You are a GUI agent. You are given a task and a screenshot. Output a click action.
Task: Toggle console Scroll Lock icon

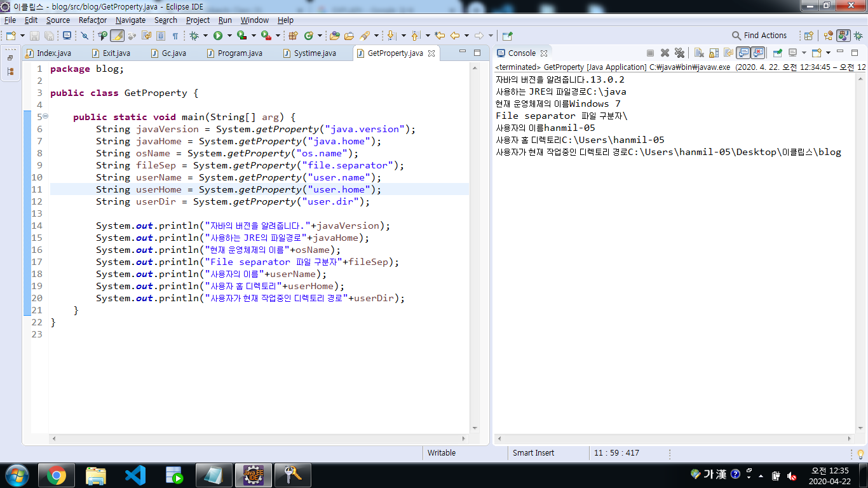(x=714, y=53)
